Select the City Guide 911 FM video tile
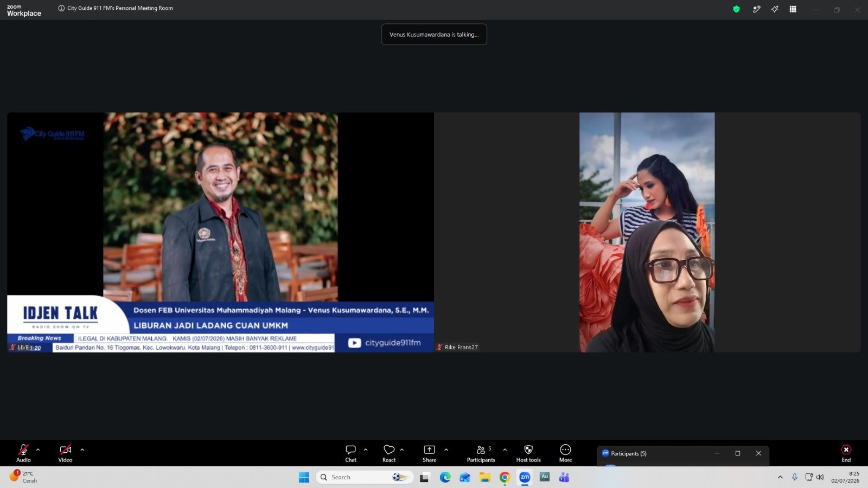The image size is (868, 488). pos(220,233)
